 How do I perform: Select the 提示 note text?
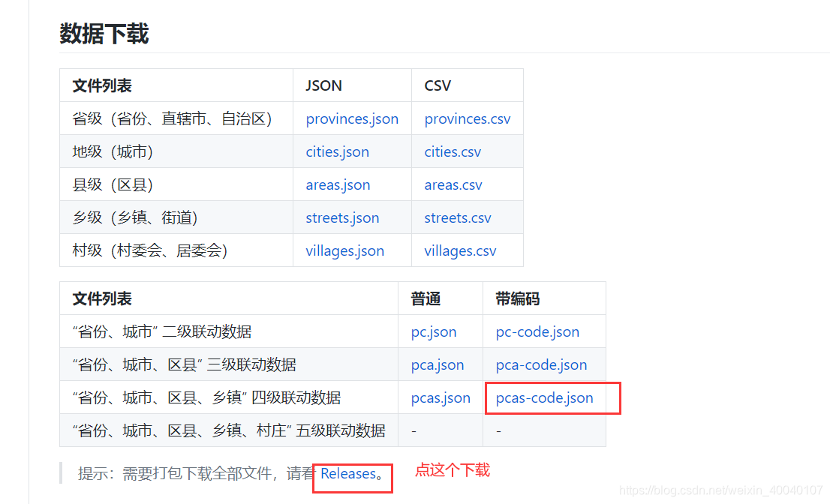click(231, 473)
